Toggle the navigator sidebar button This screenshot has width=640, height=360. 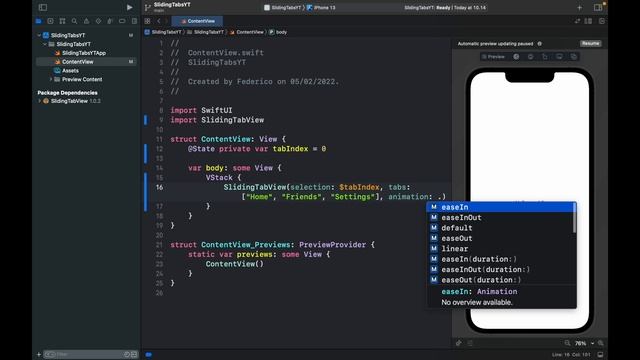pyautogui.click(x=43, y=7)
